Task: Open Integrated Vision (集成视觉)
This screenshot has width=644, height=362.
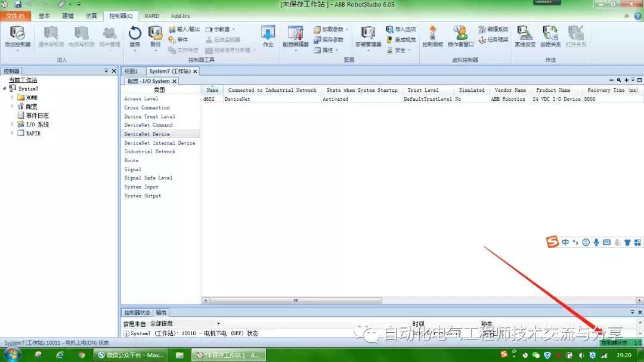Action: [x=401, y=39]
